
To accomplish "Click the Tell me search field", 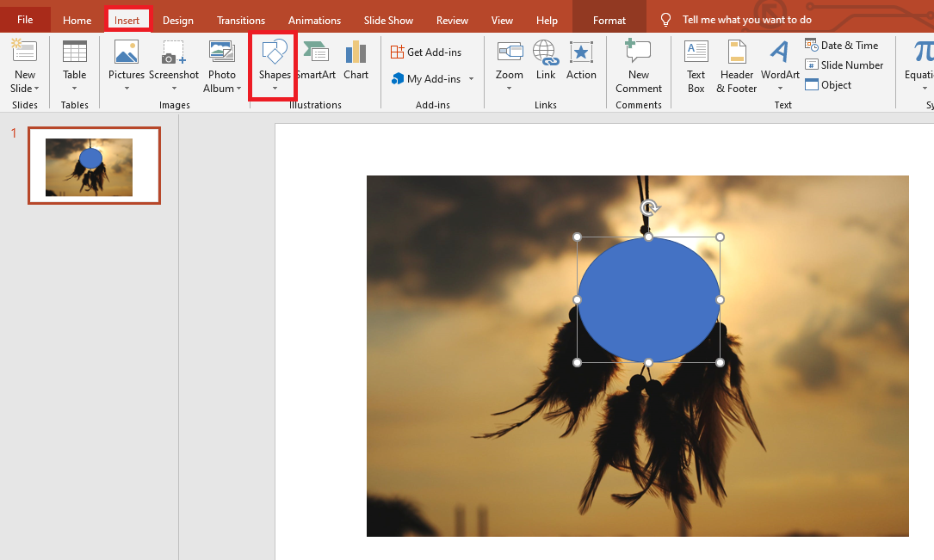I will 746,20.
